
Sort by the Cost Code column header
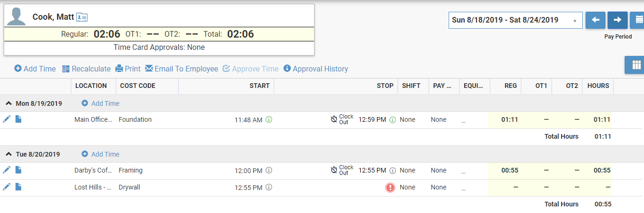(137, 86)
